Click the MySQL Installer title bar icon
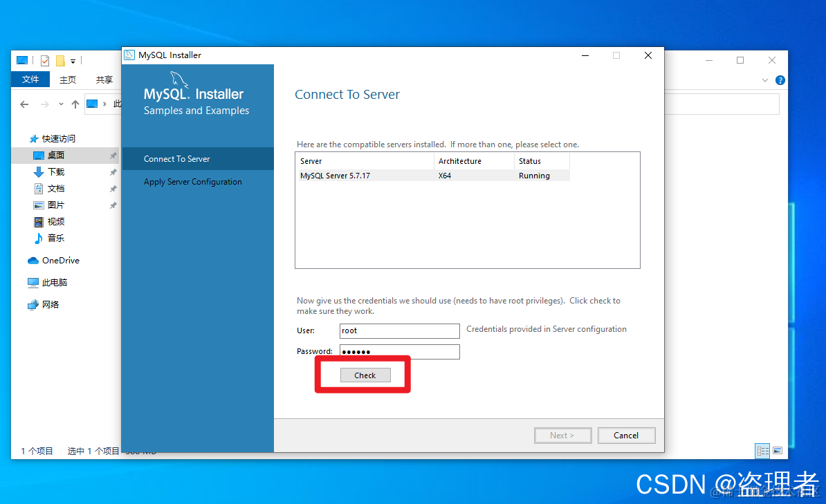826x504 pixels. pos(129,55)
